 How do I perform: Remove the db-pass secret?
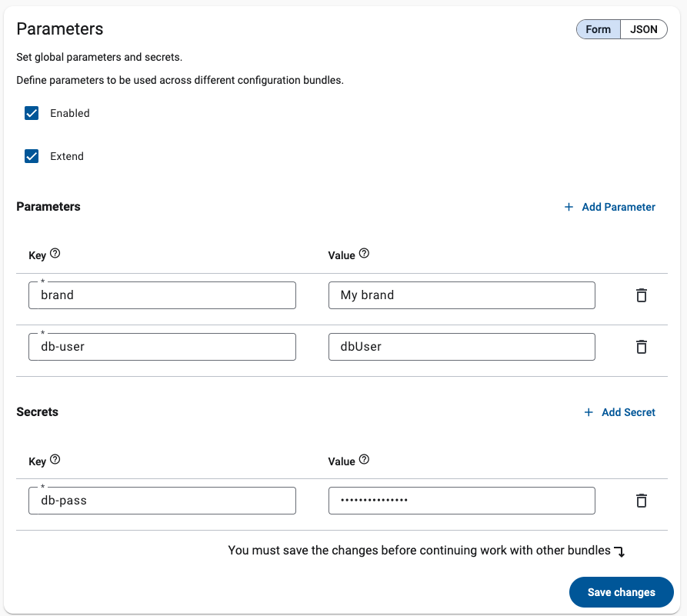pyautogui.click(x=642, y=500)
